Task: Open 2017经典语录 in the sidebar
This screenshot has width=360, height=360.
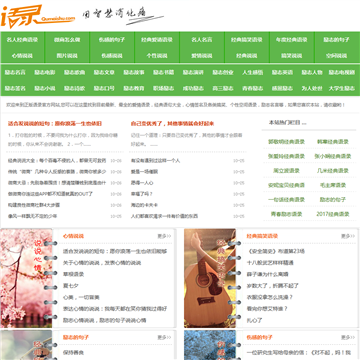Action: click(x=333, y=214)
